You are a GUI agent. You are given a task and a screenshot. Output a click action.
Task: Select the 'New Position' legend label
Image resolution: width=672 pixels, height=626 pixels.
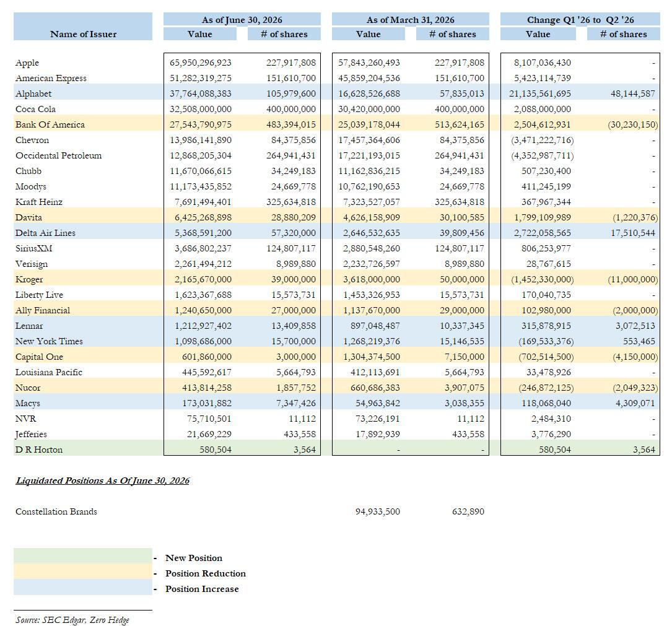click(x=194, y=559)
